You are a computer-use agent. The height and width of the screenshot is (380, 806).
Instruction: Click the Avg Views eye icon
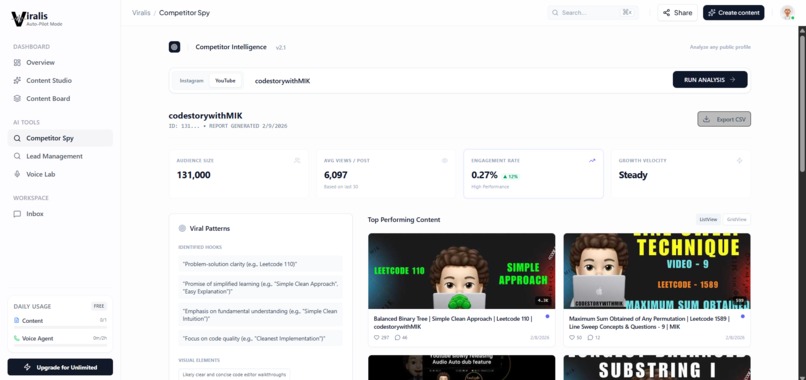click(445, 160)
